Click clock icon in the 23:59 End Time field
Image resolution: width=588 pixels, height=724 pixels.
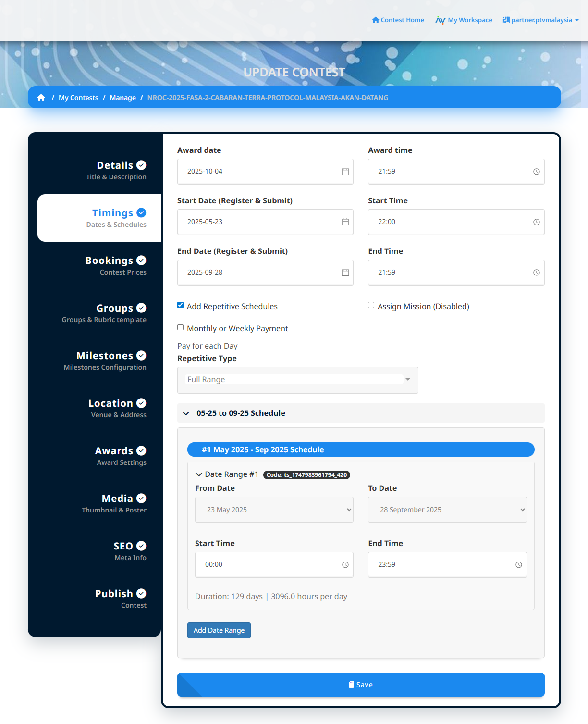coord(518,565)
